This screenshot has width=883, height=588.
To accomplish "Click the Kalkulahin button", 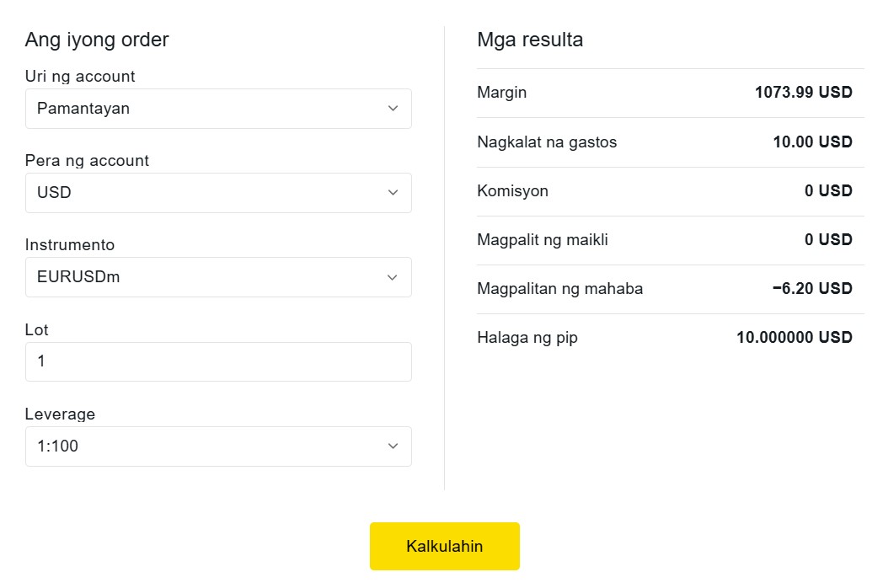I will [444, 546].
